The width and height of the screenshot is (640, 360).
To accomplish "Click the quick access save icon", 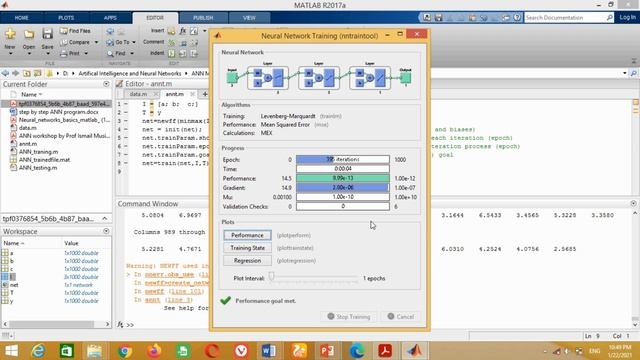I will click(438, 18).
